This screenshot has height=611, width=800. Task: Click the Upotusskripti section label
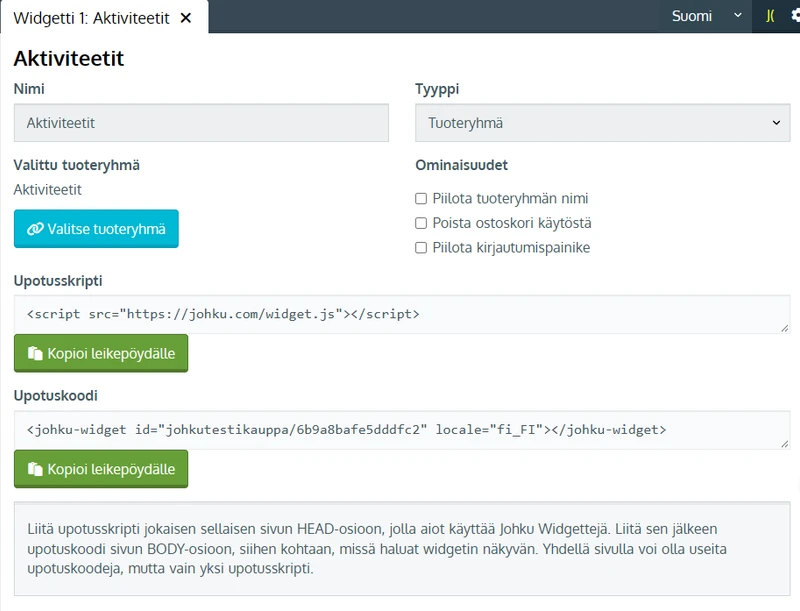click(x=58, y=281)
